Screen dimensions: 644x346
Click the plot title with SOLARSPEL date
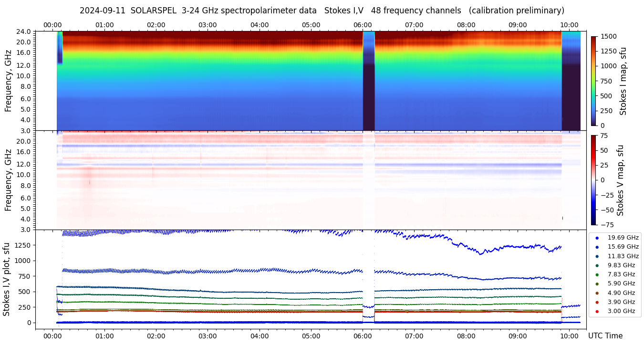[x=322, y=10]
